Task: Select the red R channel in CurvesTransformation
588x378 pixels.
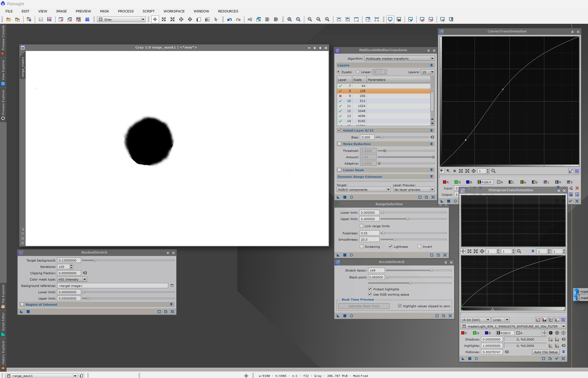Action: click(446, 182)
